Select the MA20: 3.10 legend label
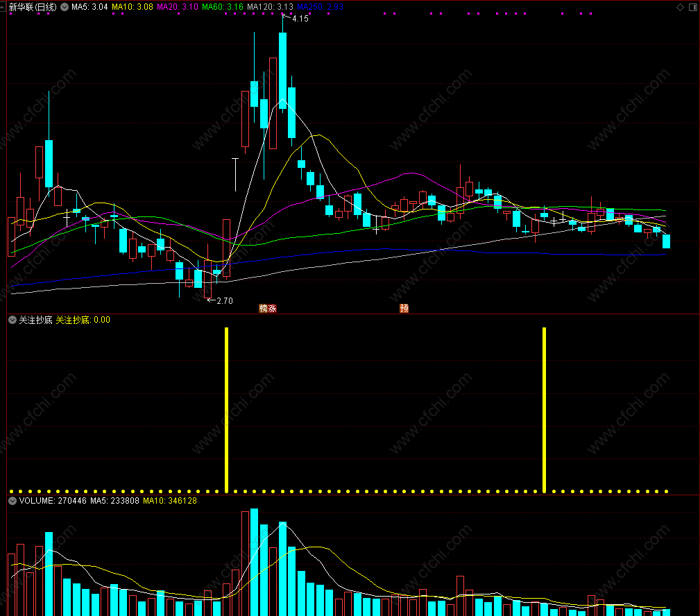The image size is (700, 616). 178,7
